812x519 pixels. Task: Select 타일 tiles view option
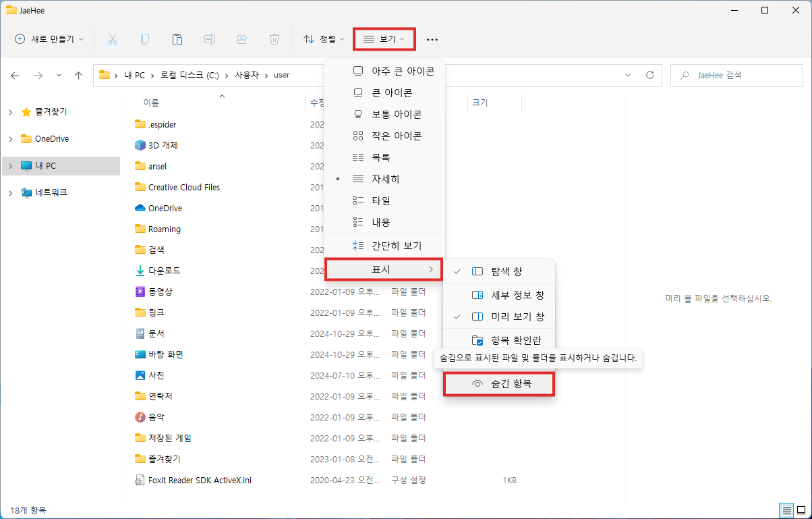pyautogui.click(x=384, y=200)
